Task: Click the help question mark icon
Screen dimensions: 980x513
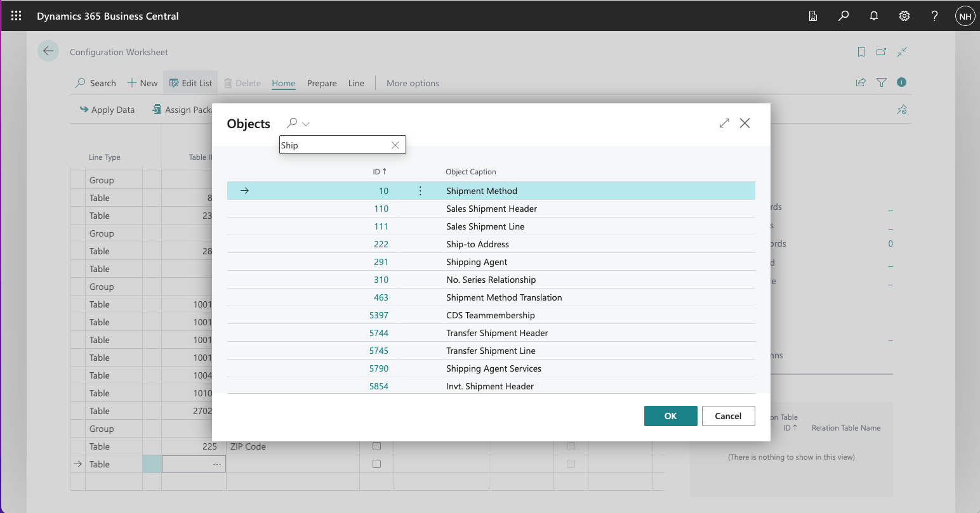Action: (x=934, y=16)
